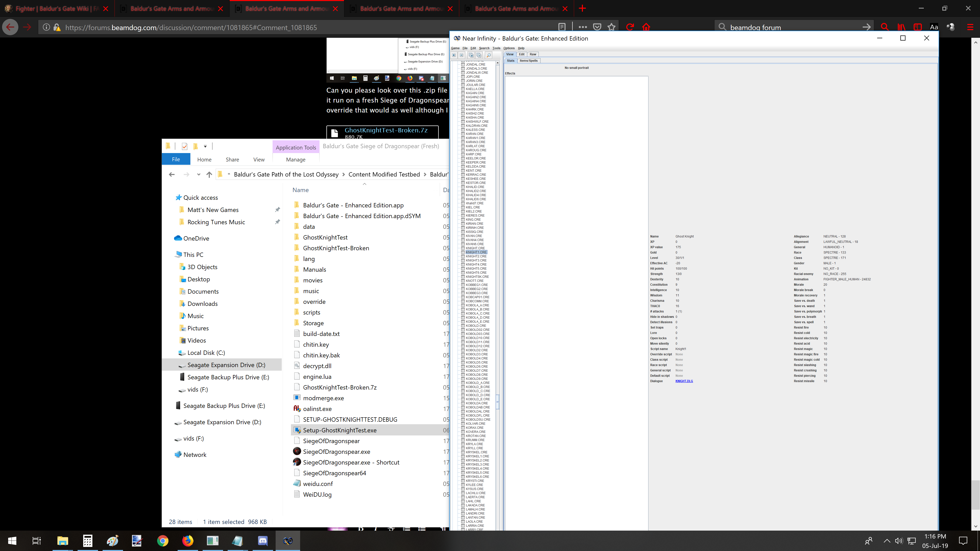The height and width of the screenshot is (551, 980).
Task: Show hidden system tray icons chevron
Action: point(887,541)
